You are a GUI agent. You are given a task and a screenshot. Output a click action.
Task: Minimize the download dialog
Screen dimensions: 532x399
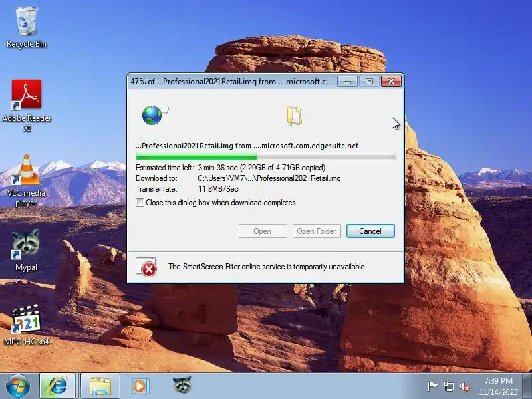pyautogui.click(x=347, y=81)
